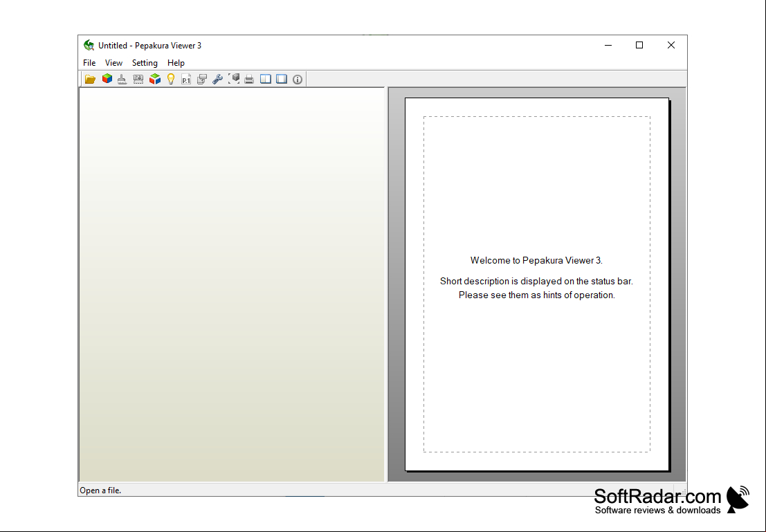
Task: Click the gray cube fit-view icon
Action: [x=233, y=79]
